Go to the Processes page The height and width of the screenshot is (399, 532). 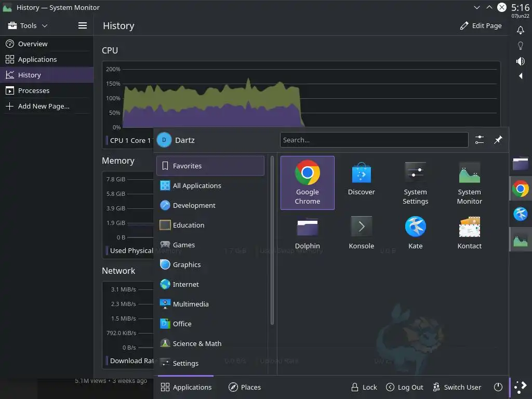[x=47, y=90]
